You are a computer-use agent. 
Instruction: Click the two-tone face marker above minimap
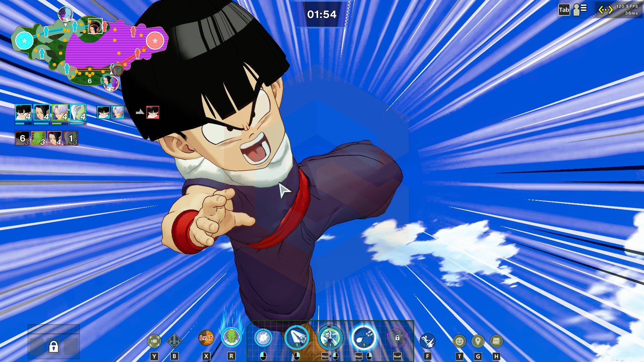pyautogui.click(x=65, y=14)
